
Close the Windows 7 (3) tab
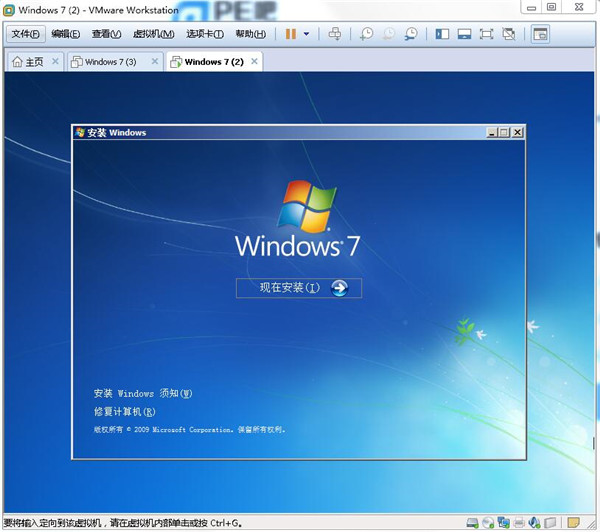(155, 61)
